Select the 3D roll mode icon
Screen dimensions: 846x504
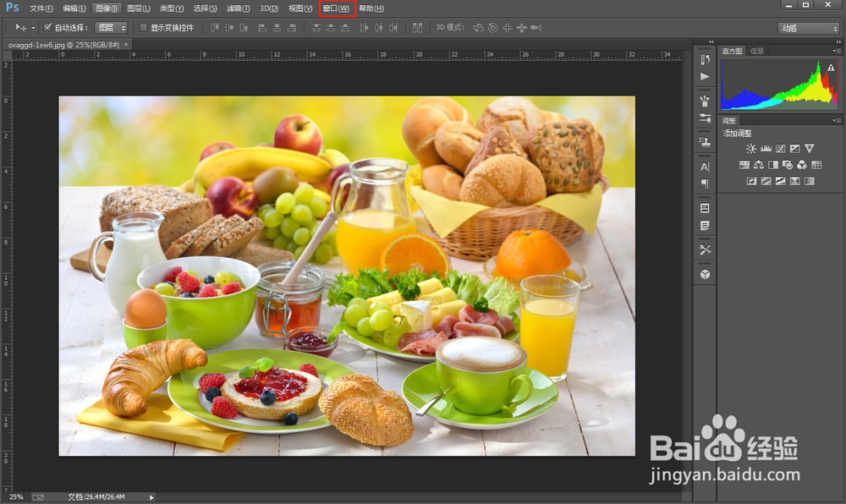tap(492, 28)
